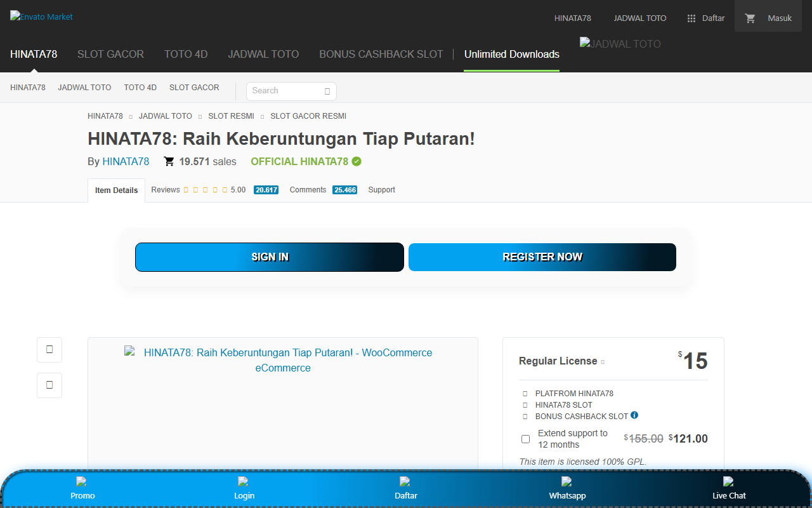Open JADWAL TOTO in the main navigation
The image size is (812, 508).
coord(263,54)
